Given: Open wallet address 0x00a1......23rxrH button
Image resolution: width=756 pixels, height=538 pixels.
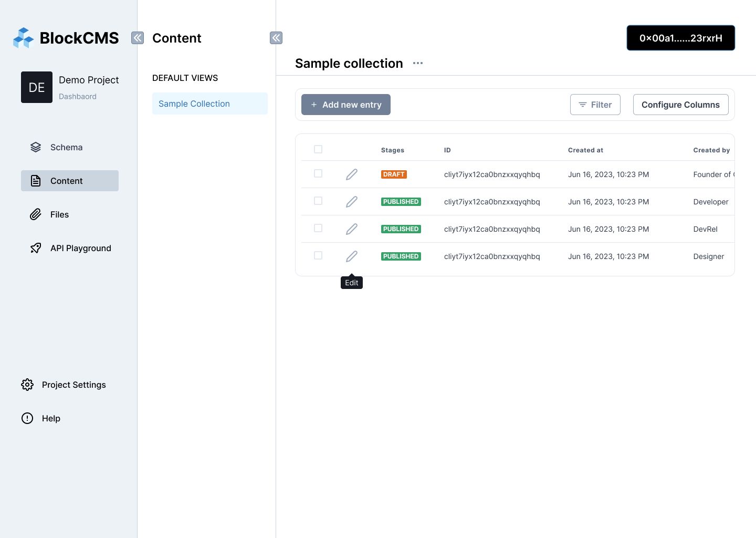Looking at the screenshot, I should tap(681, 38).
